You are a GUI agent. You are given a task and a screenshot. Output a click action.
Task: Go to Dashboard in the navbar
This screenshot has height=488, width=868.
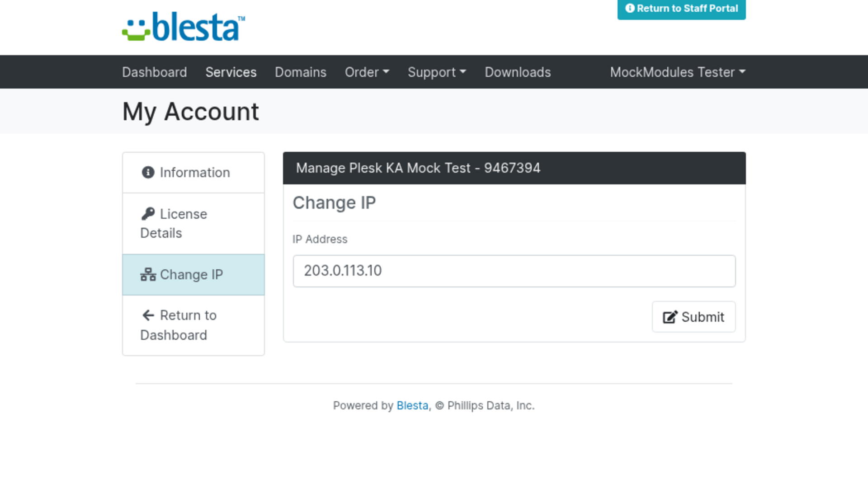(x=155, y=72)
